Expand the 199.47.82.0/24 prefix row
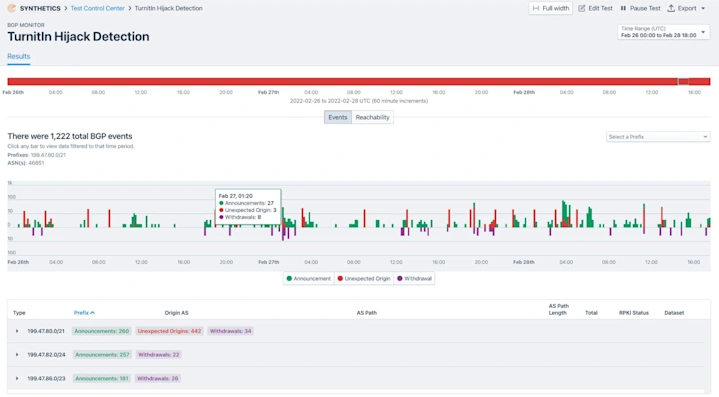Screen dimensions: 719x397 (17, 355)
